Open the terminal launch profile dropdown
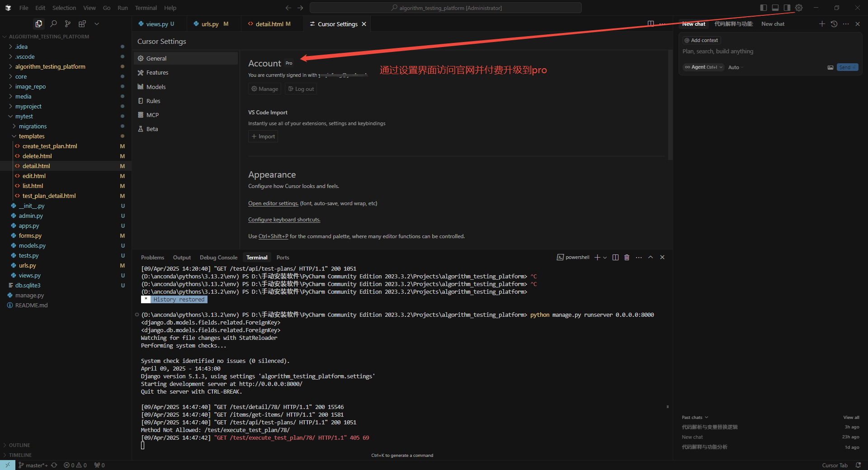The width and height of the screenshot is (868, 470). 605,257
